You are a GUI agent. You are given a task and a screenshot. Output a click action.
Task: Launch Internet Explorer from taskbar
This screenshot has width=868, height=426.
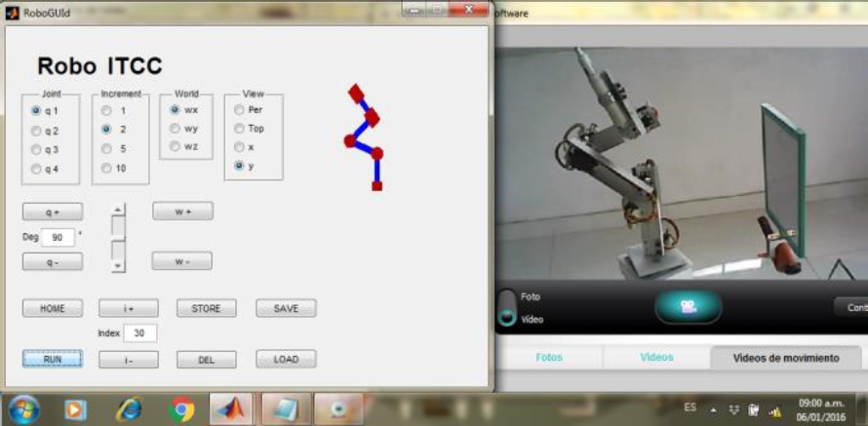point(129,409)
